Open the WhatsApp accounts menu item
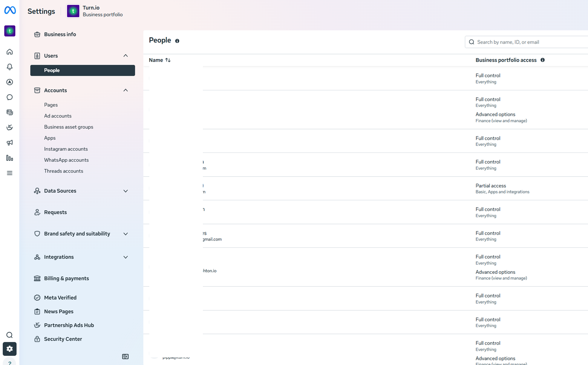588x365 pixels. click(x=66, y=160)
